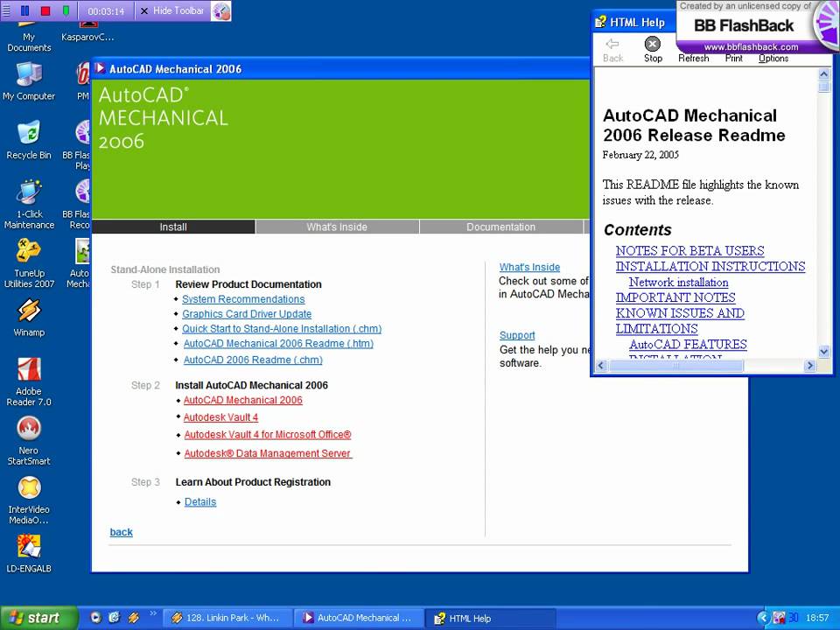This screenshot has width=840, height=630.
Task: Select the LD-ENGALB desktop icon
Action: click(29, 554)
